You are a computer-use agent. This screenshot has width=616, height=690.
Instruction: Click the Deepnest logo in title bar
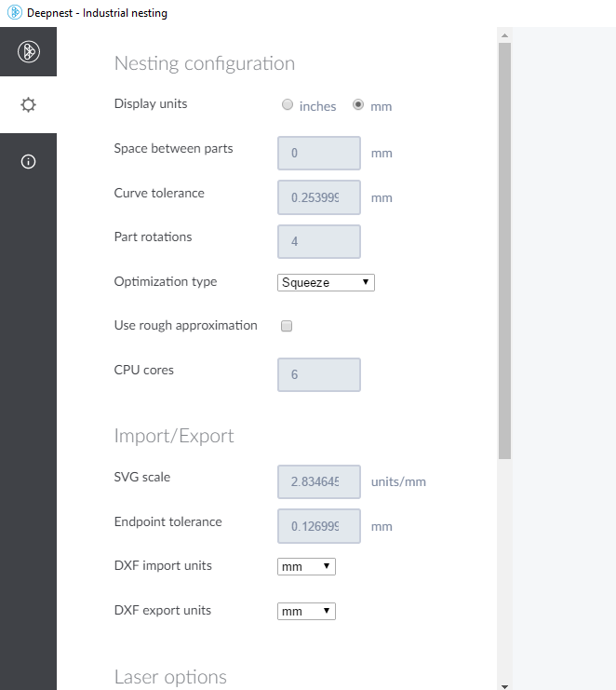coord(15,12)
